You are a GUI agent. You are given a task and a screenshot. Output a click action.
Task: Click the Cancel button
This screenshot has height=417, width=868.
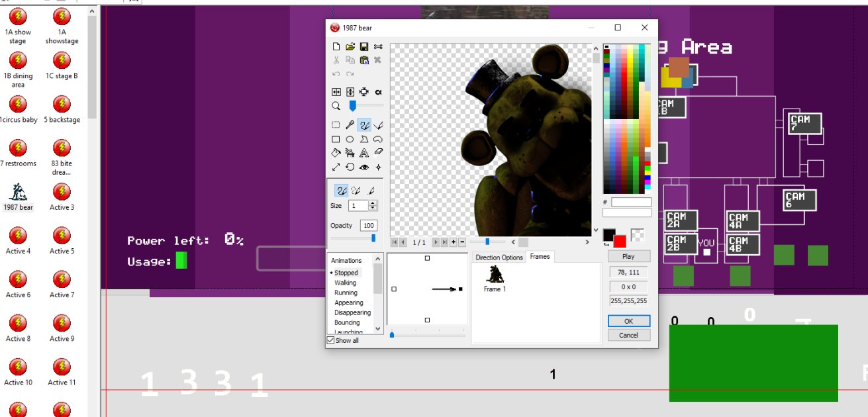pos(629,335)
